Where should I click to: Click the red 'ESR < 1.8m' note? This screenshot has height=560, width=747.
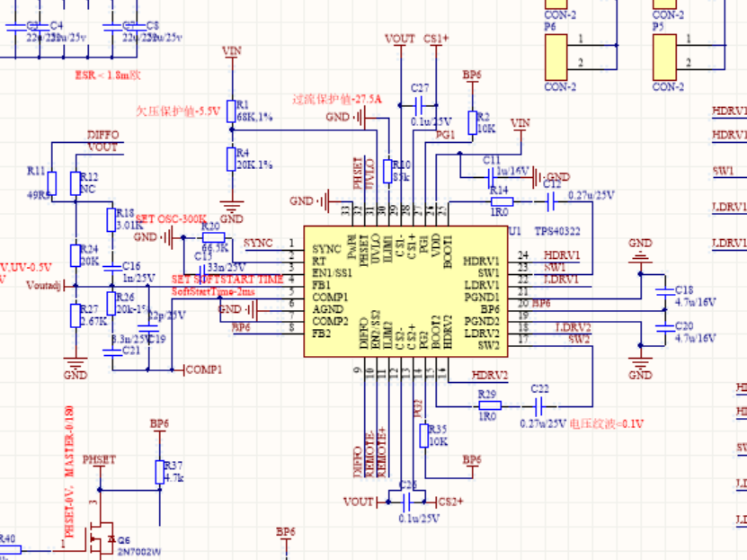pyautogui.click(x=108, y=75)
